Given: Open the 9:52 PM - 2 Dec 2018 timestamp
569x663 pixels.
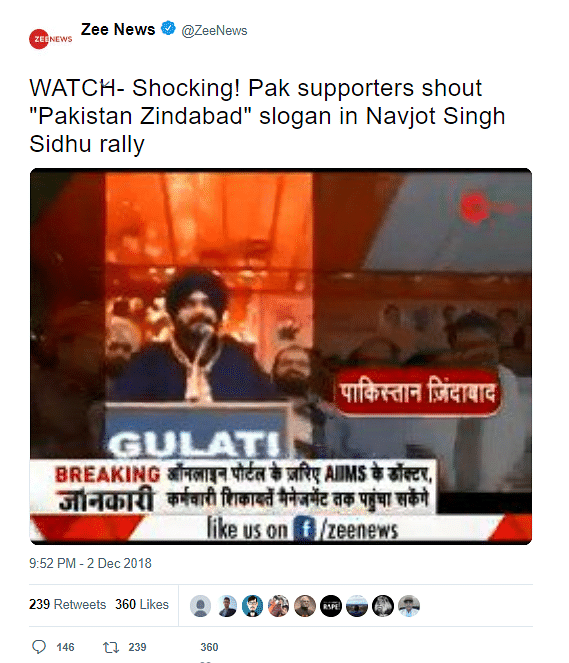Looking at the screenshot, I should (x=90, y=563).
